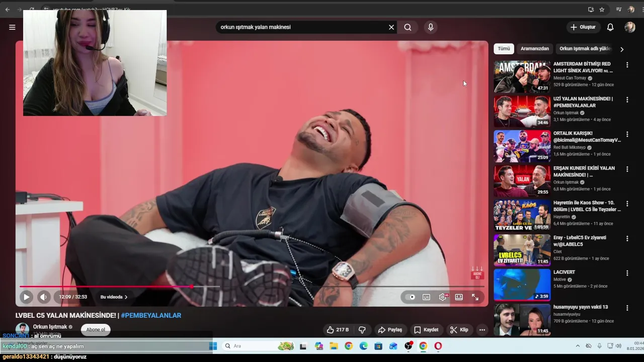Toggle theater mode view
This screenshot has width=644, height=362.
(459, 297)
